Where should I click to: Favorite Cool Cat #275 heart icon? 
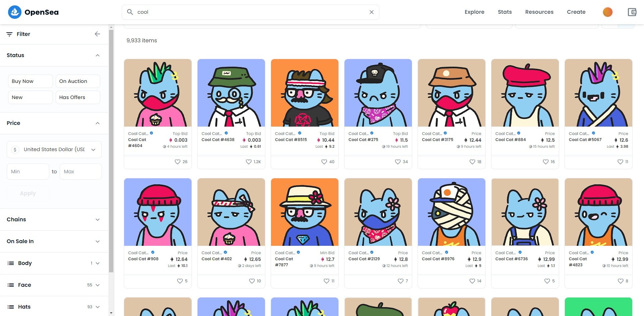point(397,162)
